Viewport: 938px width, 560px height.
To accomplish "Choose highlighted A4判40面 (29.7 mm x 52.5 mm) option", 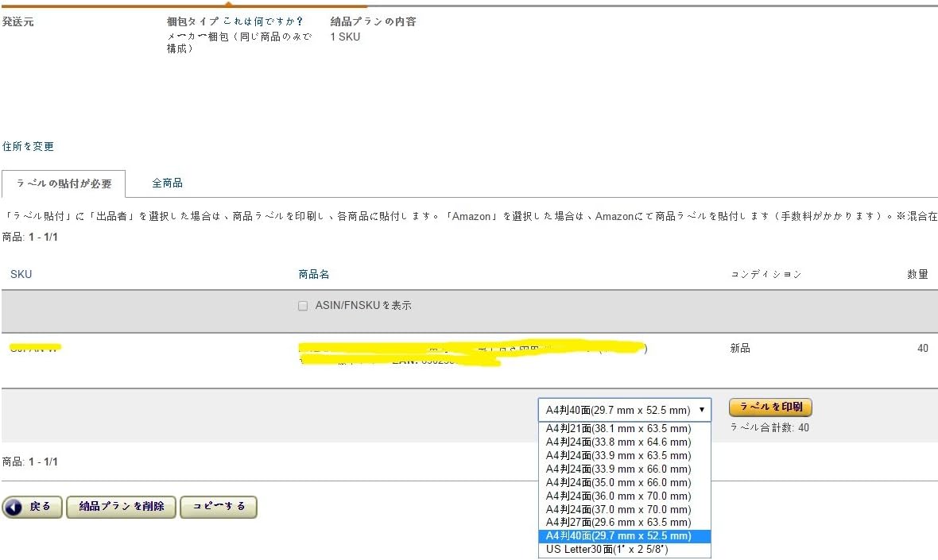I will 618,536.
